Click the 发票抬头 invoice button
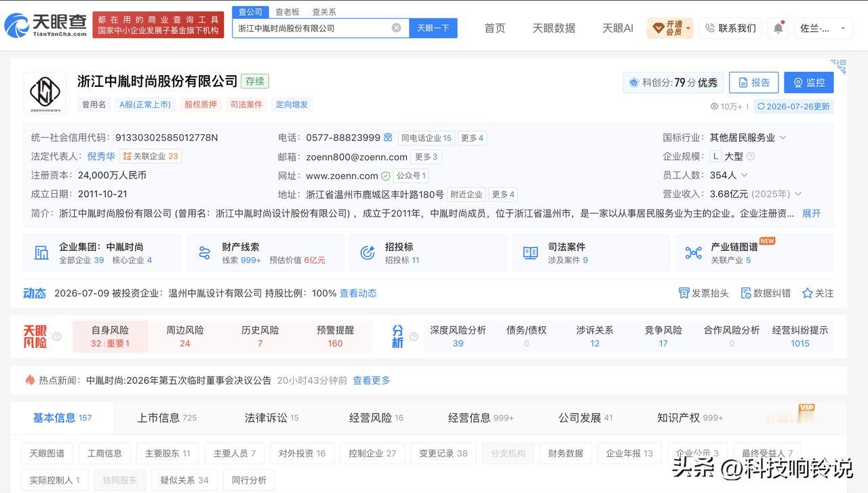Screen dimensions: 868x493 pos(703,293)
